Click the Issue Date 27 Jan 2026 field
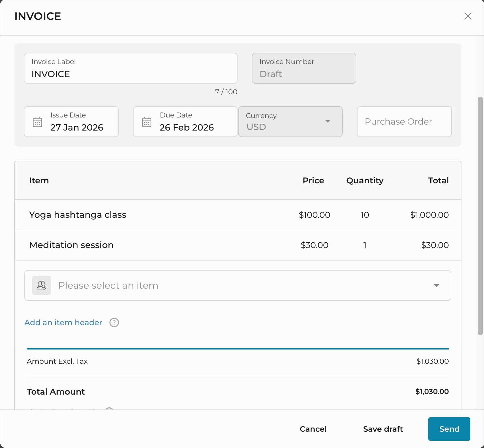Viewport: 484px width, 448px height. [x=77, y=127]
